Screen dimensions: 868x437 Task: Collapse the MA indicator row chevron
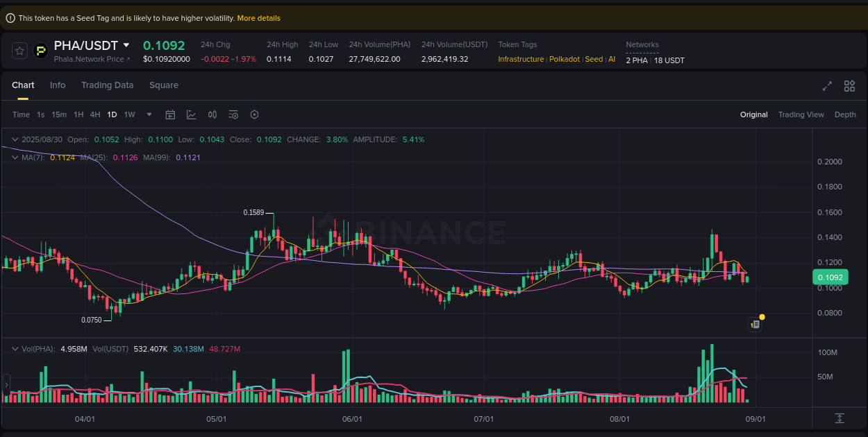point(14,157)
